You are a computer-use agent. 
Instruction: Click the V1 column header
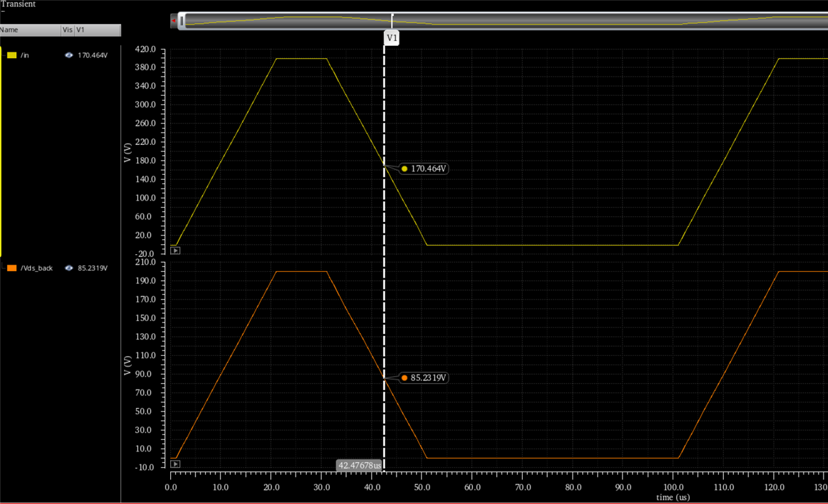pos(97,30)
